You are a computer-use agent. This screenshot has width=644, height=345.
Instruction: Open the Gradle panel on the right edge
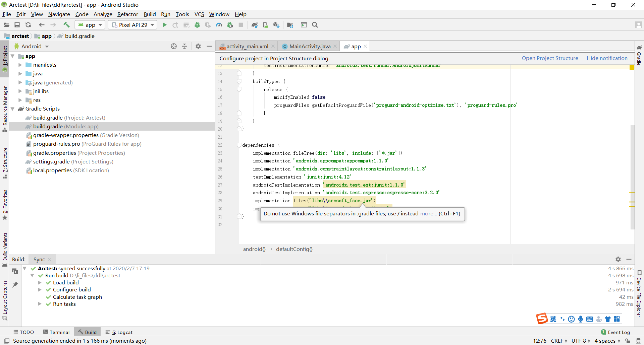point(639,57)
